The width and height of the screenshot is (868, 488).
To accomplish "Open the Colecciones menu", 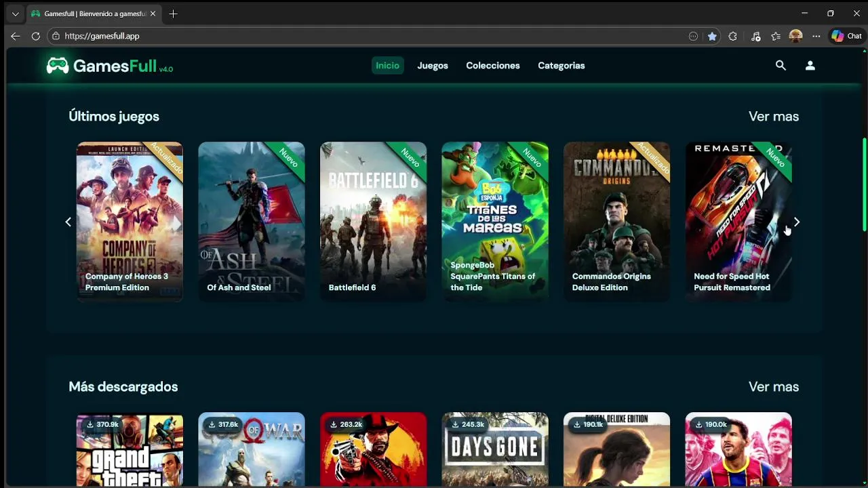I will (x=493, y=66).
